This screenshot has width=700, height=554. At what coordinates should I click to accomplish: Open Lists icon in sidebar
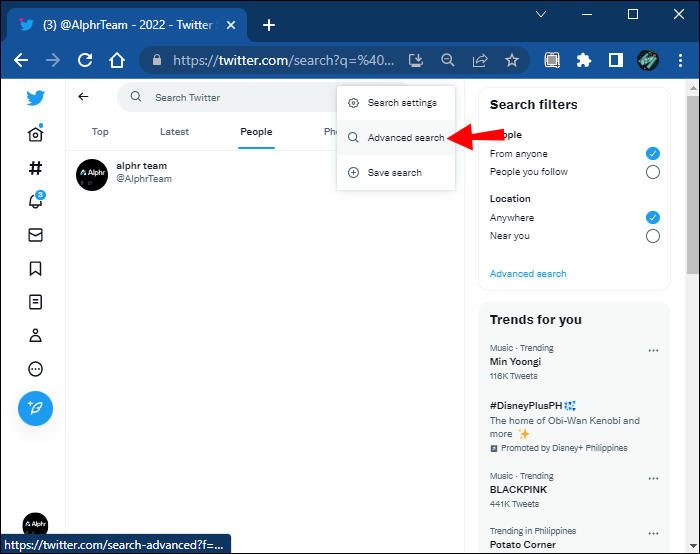[x=35, y=302]
